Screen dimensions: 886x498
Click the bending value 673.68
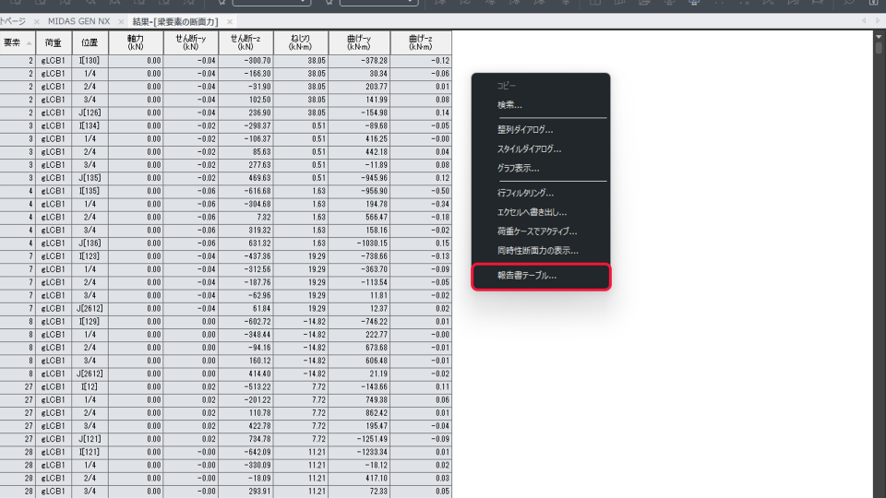coord(359,348)
